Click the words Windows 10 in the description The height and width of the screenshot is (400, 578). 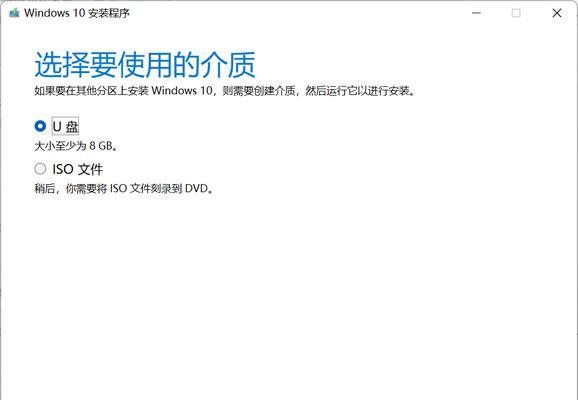182,91
